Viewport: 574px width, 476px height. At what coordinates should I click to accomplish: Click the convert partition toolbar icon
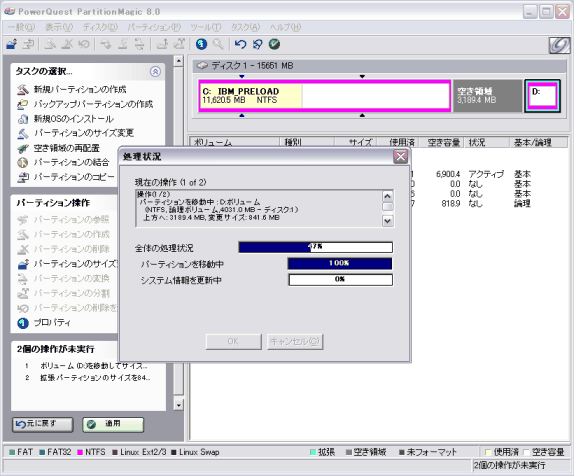pos(139,44)
